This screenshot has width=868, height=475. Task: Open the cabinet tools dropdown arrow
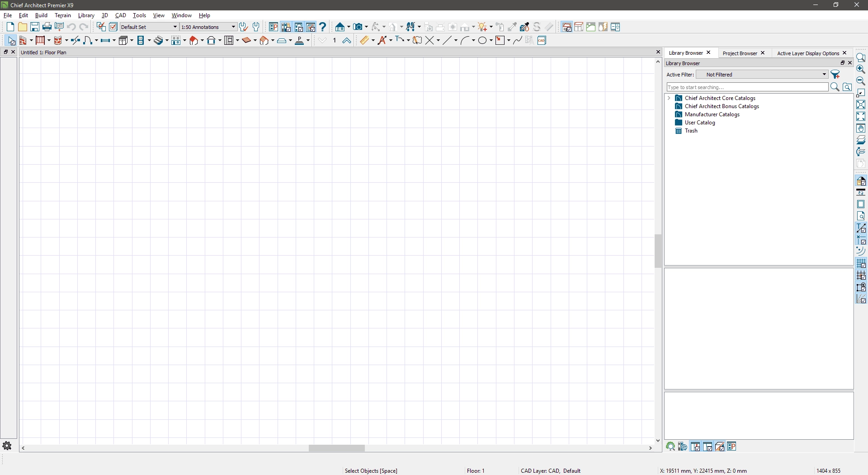tap(132, 41)
